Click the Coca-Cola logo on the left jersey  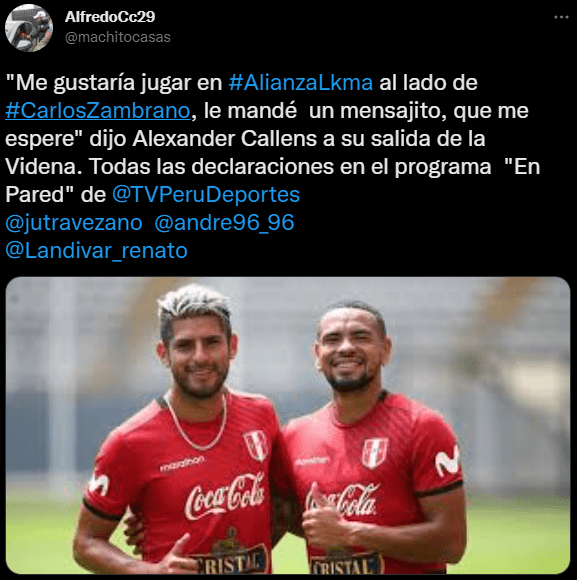click(x=225, y=496)
